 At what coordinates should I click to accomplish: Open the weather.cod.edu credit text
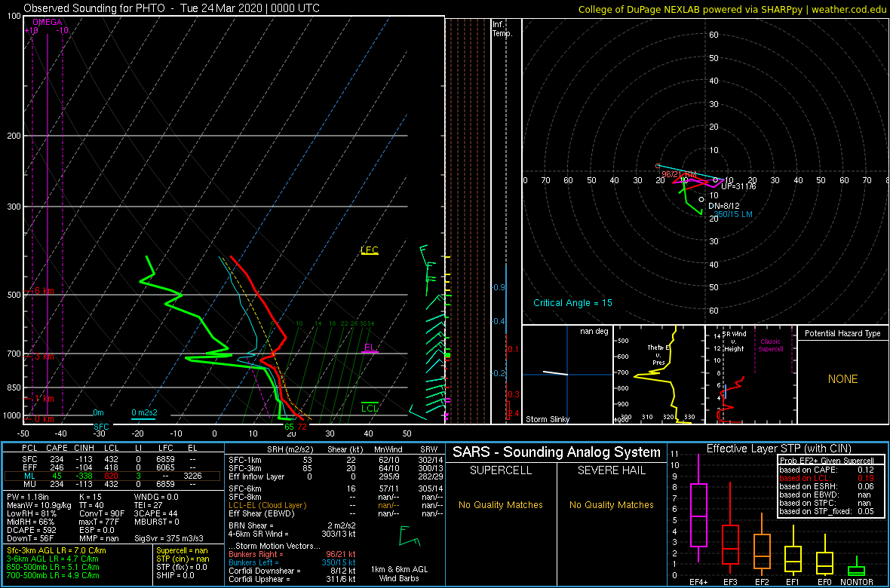click(x=848, y=8)
